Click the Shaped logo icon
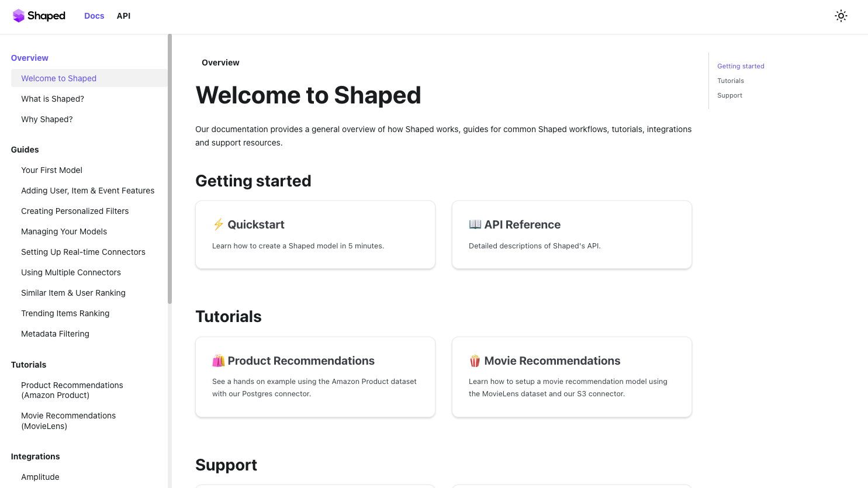The width and height of the screenshot is (868, 488). 19,16
